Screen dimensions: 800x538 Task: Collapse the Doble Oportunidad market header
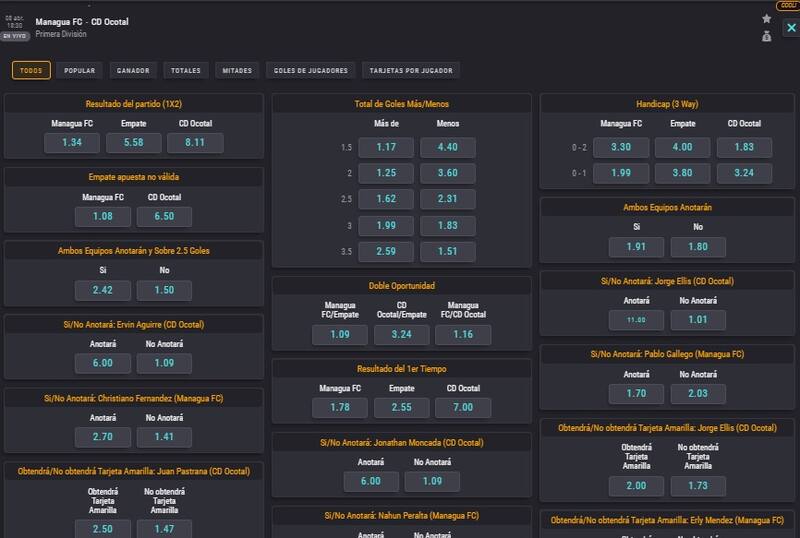(402, 286)
